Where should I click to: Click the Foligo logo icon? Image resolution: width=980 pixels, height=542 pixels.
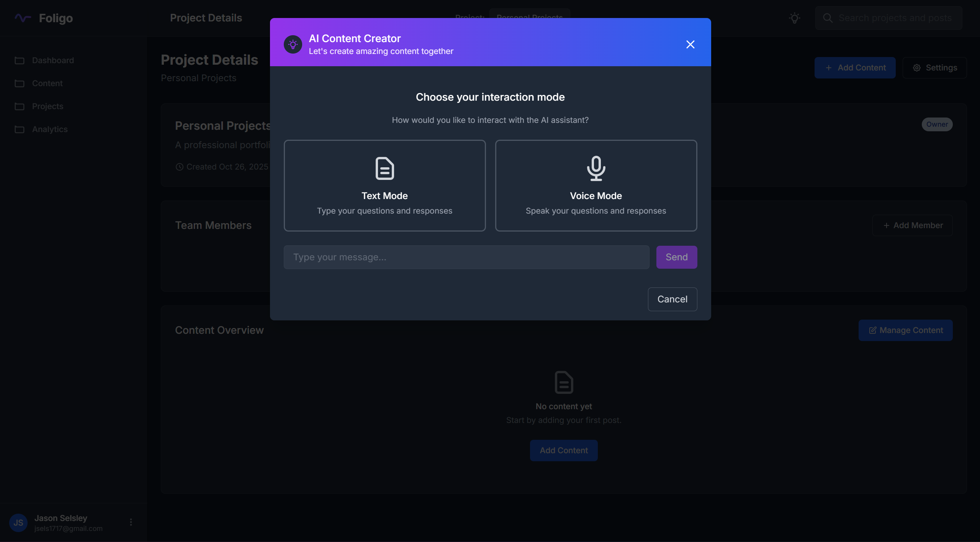click(23, 18)
